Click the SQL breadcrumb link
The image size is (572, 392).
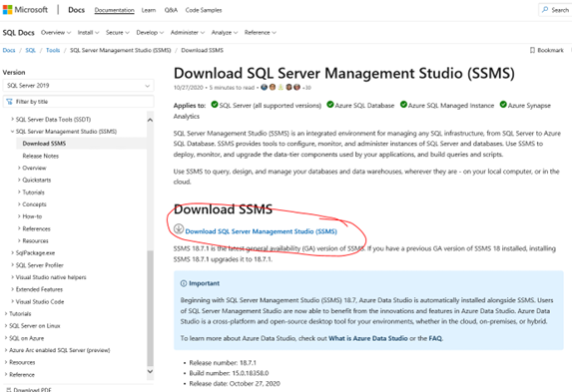click(30, 50)
